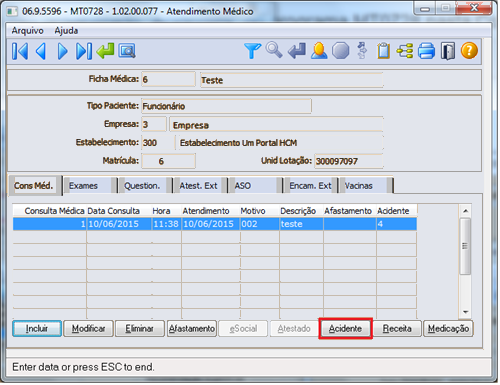Click the grid vertical scrollbar thumb
Screen dimensions: 500x385
(x=465, y=246)
